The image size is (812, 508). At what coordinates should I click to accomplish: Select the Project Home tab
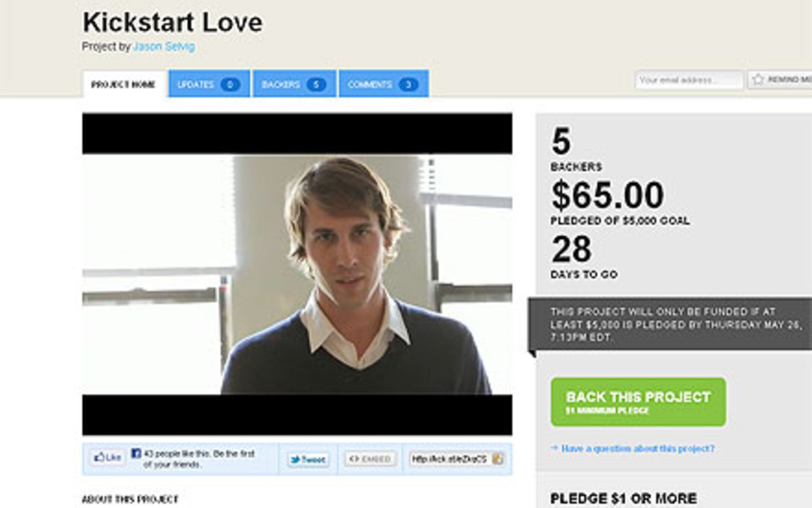pyautogui.click(x=123, y=85)
